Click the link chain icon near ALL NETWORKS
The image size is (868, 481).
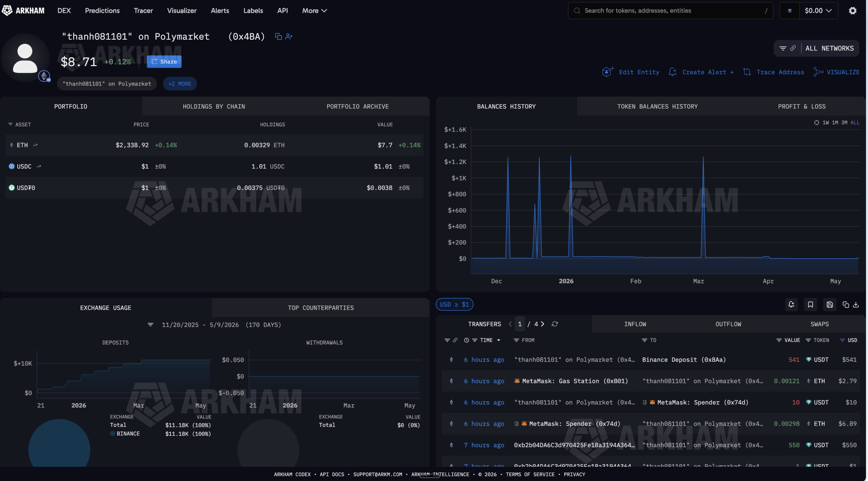click(x=793, y=48)
